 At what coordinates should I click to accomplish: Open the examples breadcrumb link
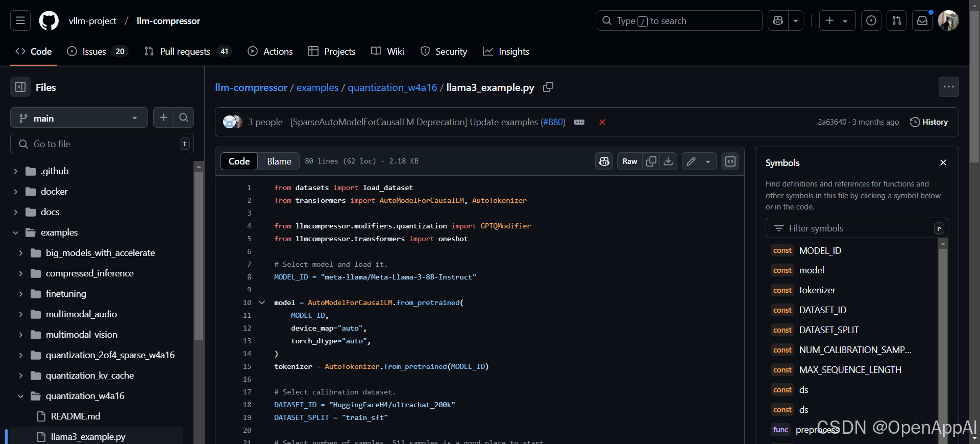317,87
